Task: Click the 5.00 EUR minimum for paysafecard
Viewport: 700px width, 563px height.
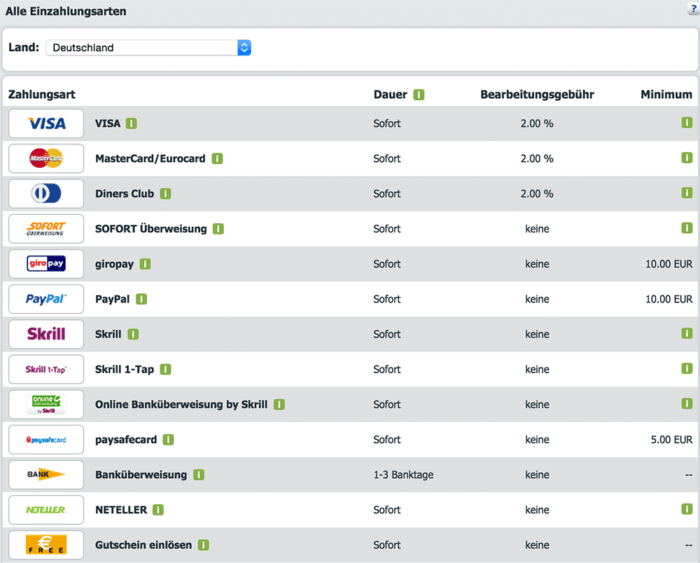Action: point(671,440)
